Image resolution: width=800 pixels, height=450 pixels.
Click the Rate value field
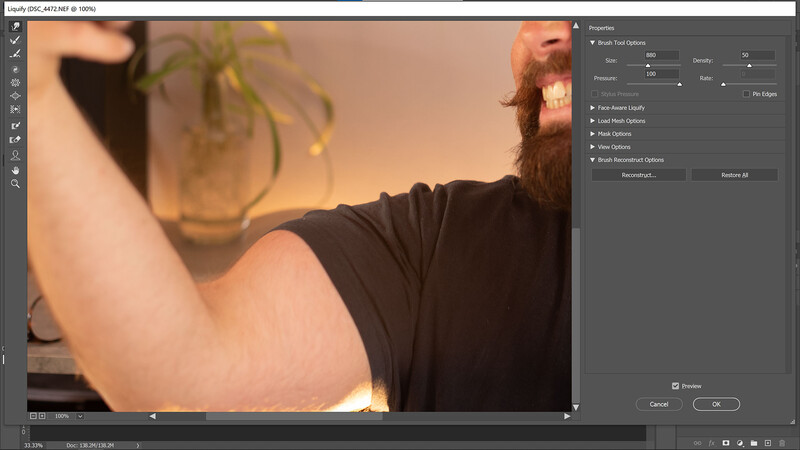(x=757, y=74)
